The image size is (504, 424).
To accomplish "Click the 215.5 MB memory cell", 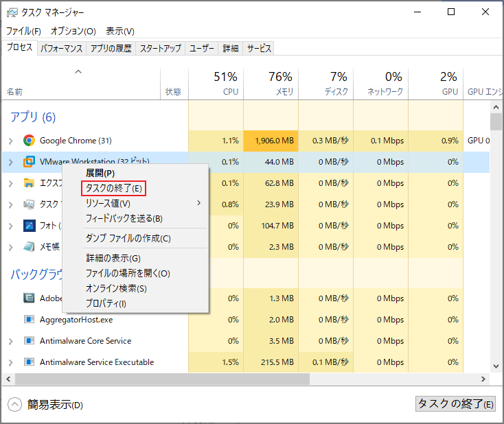I will [271, 362].
